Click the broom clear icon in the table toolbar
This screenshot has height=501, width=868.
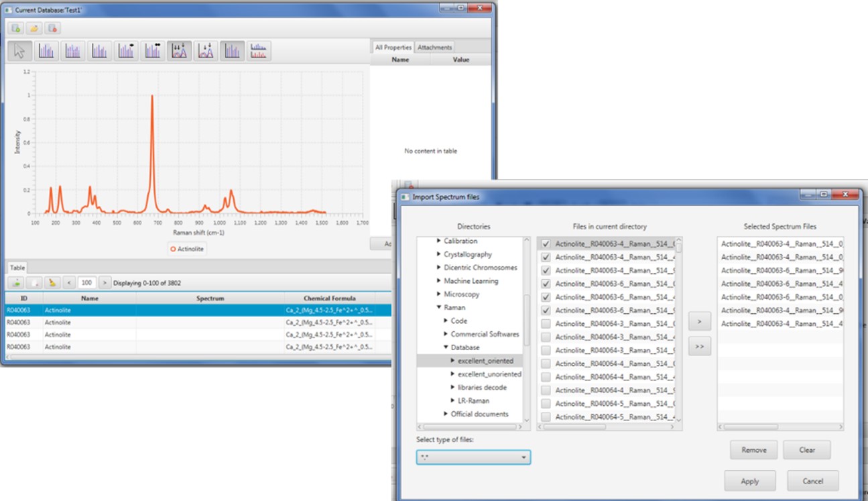tap(52, 283)
